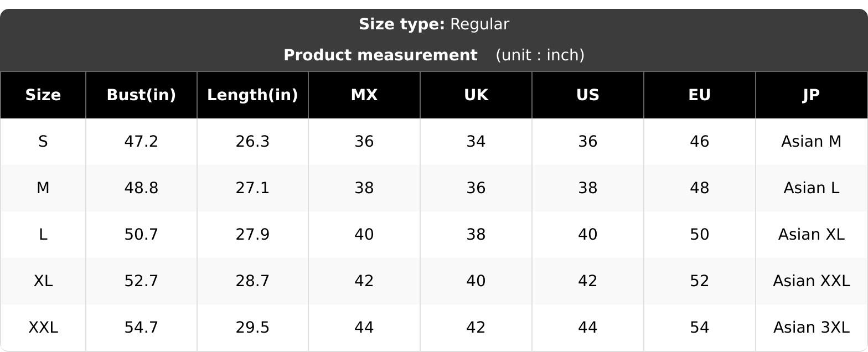Click the XL size row label
This screenshot has width=868, height=352.
43,281
